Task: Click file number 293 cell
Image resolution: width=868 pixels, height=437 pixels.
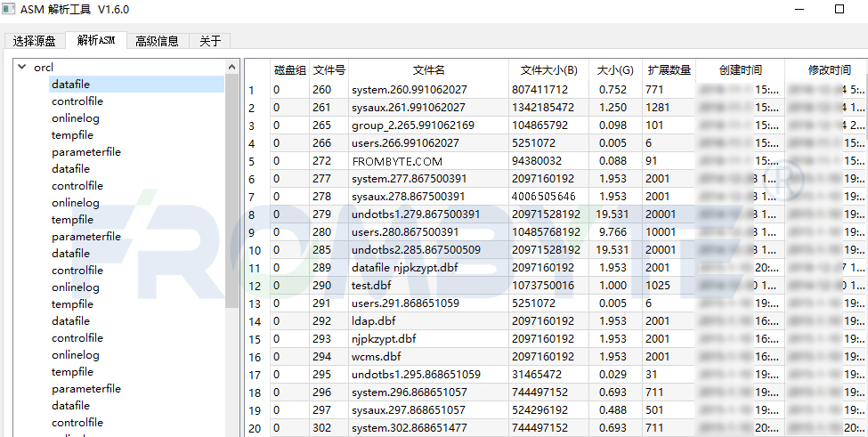Action: point(329,338)
